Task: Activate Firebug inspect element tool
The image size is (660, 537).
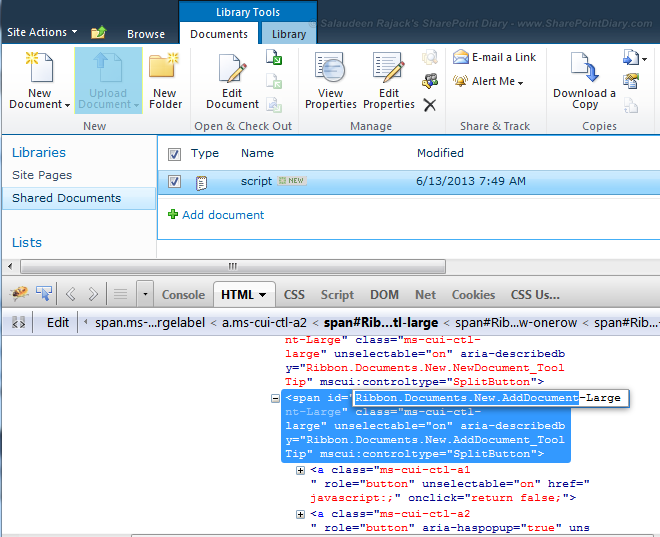Action: tap(44, 293)
